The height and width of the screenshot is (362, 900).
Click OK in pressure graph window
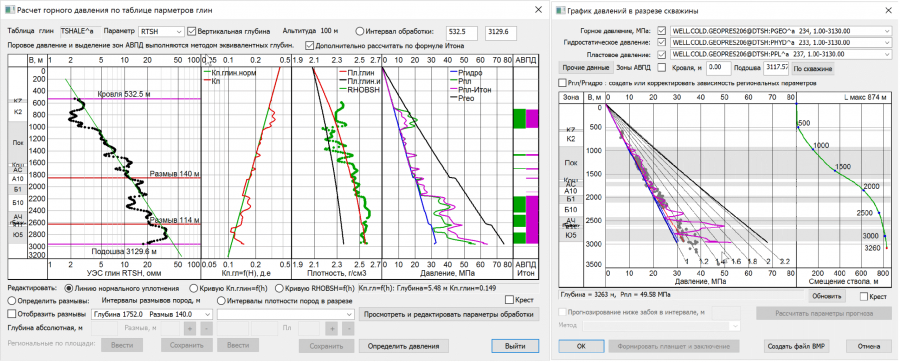pyautogui.click(x=581, y=347)
